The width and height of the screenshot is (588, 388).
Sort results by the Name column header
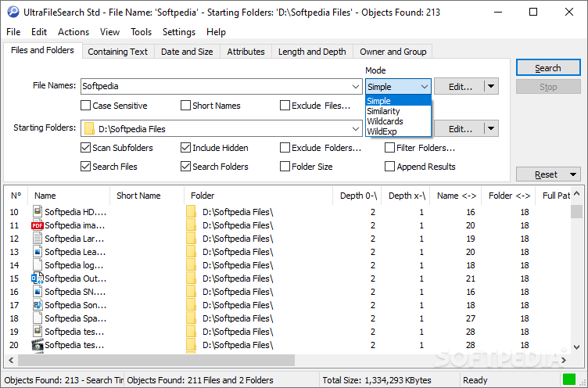69,196
